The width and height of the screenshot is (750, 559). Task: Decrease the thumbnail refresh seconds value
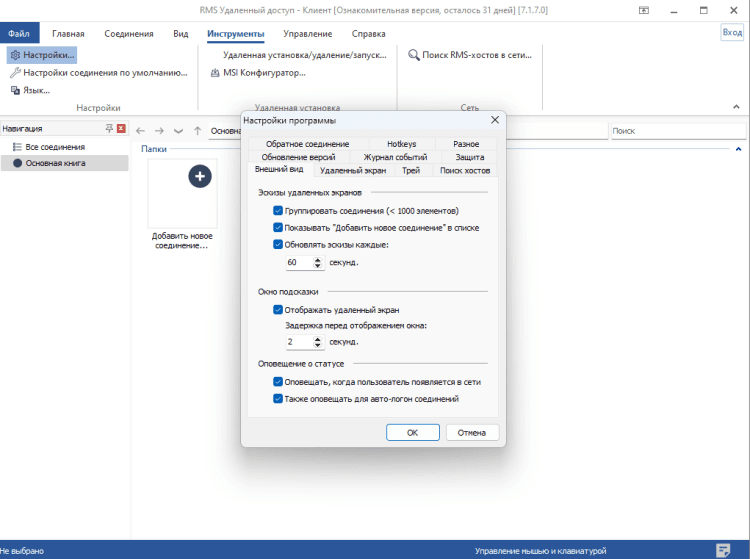pyautogui.click(x=318, y=265)
